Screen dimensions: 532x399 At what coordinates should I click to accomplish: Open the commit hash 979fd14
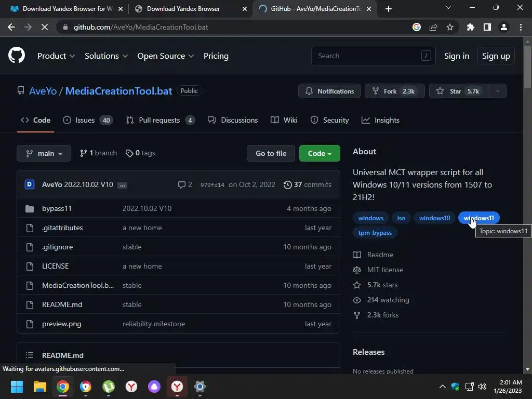(x=212, y=185)
